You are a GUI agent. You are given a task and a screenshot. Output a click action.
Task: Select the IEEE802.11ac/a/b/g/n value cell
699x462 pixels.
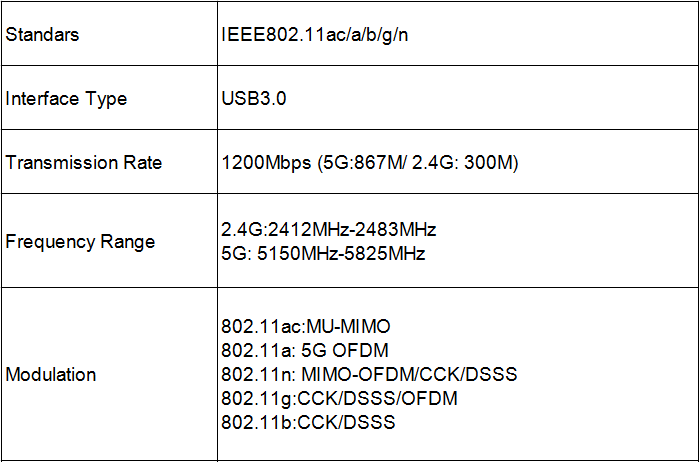coord(458,34)
